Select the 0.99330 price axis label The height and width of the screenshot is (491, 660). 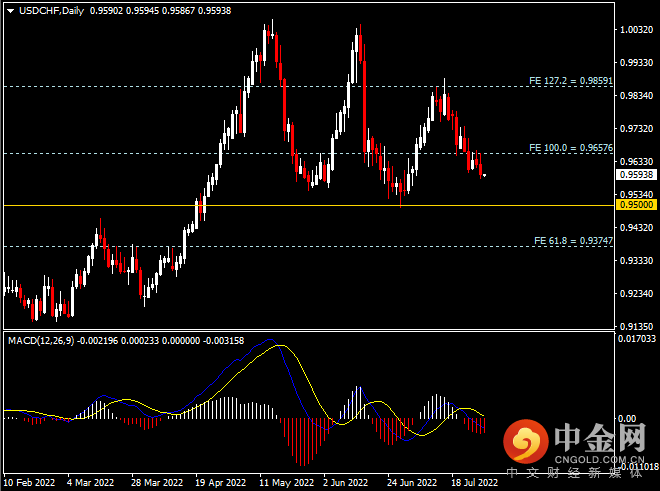pyautogui.click(x=636, y=62)
